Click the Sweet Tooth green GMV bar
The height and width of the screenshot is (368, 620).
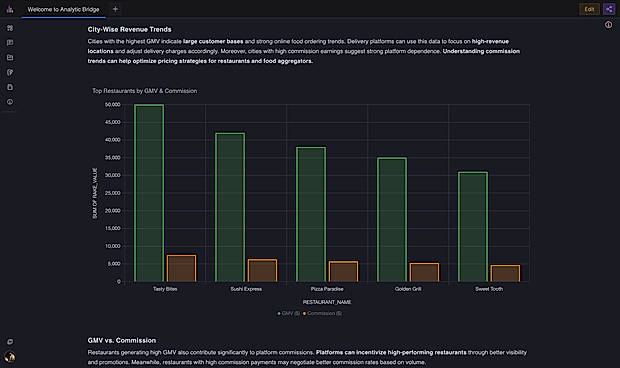473,227
